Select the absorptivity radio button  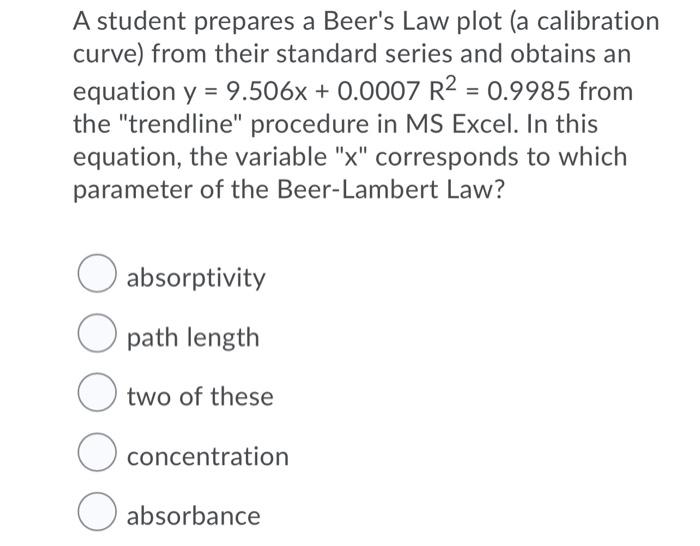(x=97, y=273)
